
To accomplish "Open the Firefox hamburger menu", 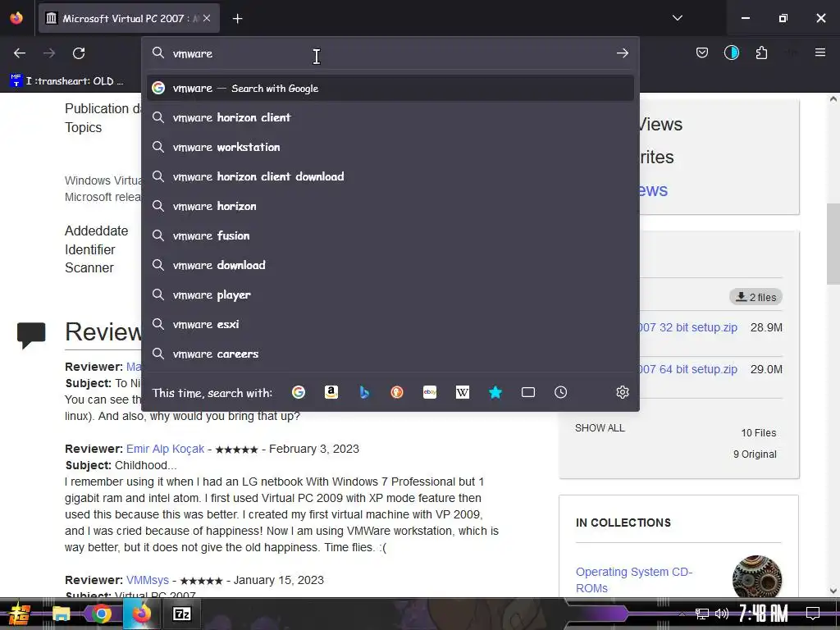I will pos(819,52).
